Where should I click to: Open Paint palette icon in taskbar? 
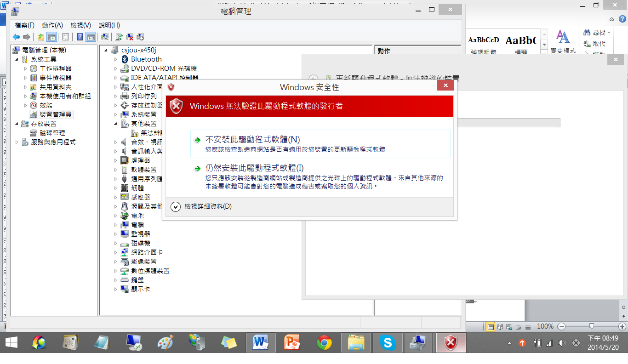[x=166, y=343]
